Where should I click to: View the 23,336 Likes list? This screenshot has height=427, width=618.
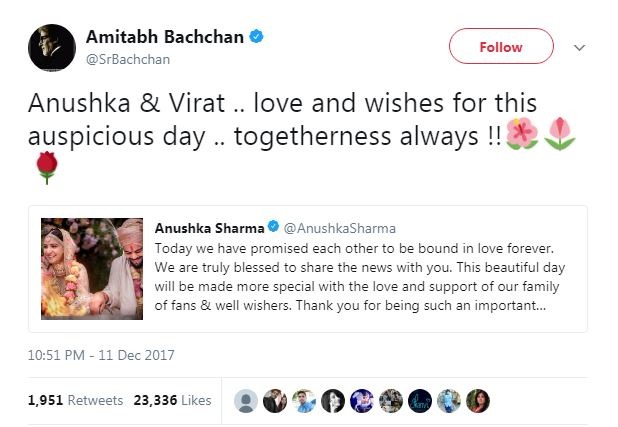(x=173, y=400)
